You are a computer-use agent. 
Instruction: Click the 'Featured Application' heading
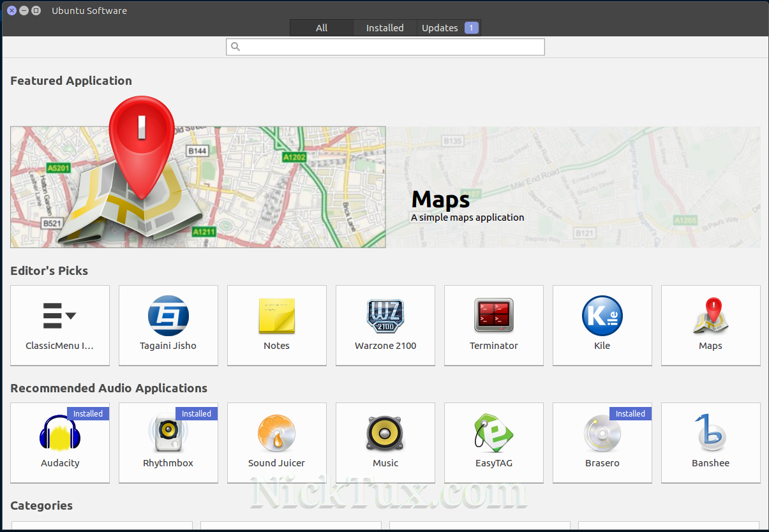point(71,81)
